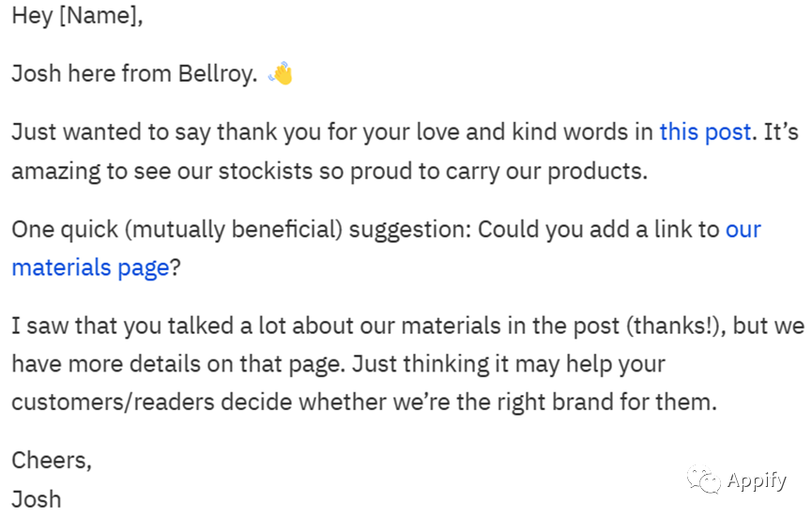Click the waving hand emoji
This screenshot has height=517, width=812.
point(281,73)
